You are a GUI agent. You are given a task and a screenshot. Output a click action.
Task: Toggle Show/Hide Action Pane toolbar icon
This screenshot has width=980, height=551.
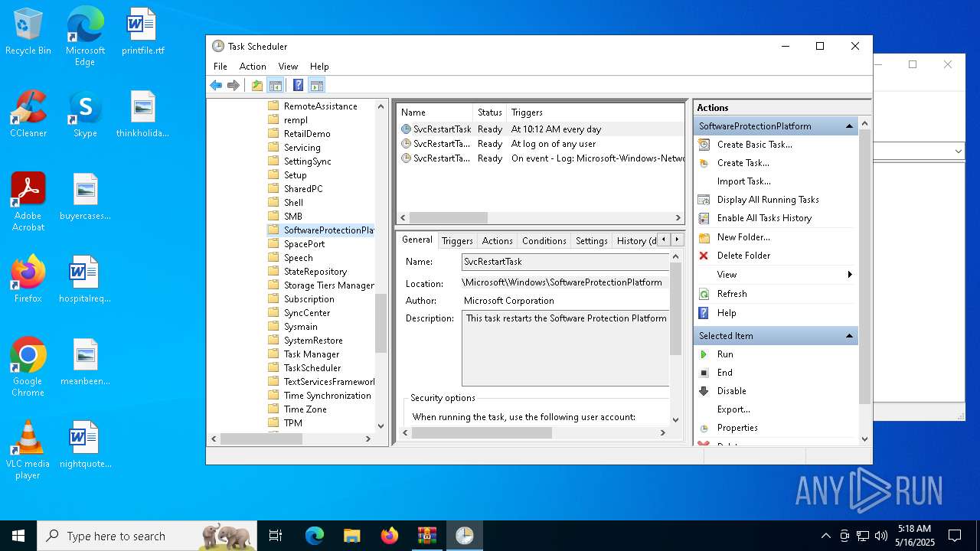pyautogui.click(x=317, y=85)
